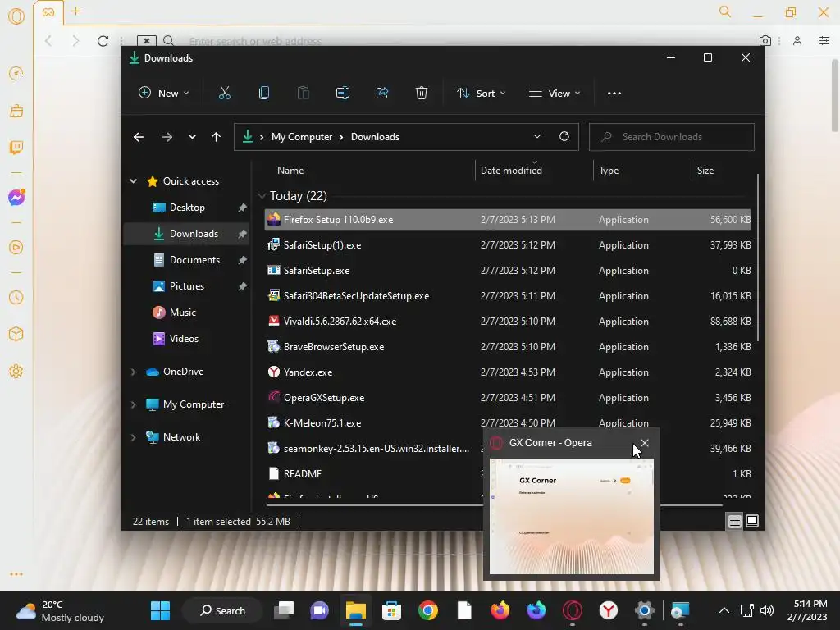
Task: Click the taskbar Search box
Action: pyautogui.click(x=222, y=610)
